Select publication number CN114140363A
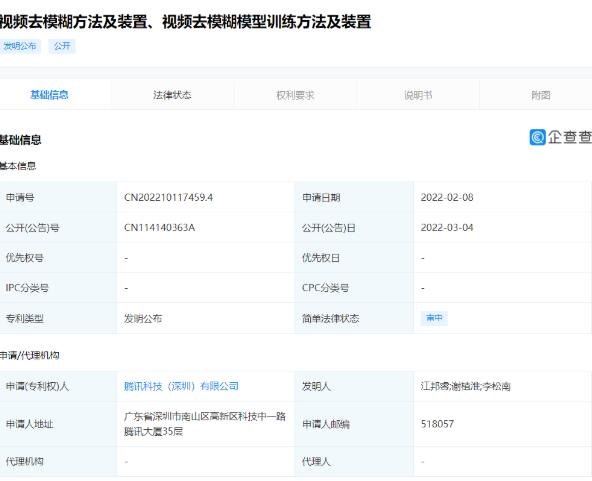The width and height of the screenshot is (592, 481). coord(159,228)
